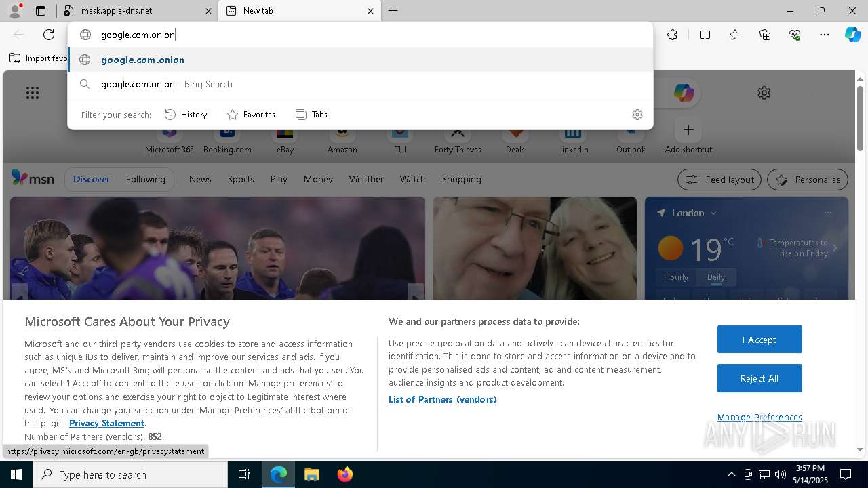
Task: Open the tab actions menu icon
Action: tap(41, 11)
